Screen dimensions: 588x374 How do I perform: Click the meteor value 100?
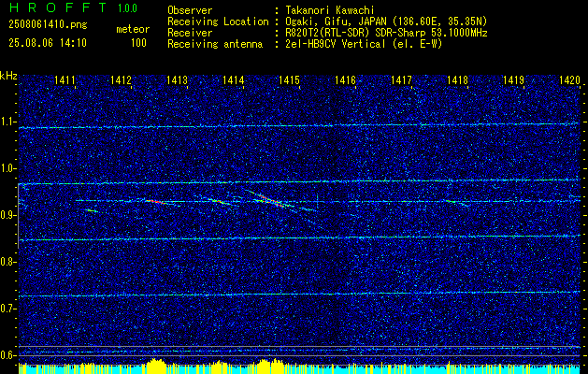tap(138, 43)
